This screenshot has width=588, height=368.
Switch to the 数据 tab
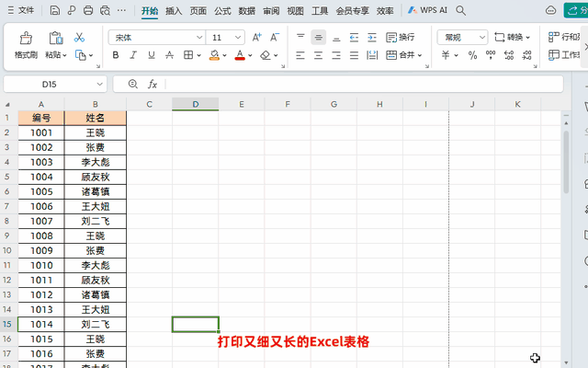click(x=247, y=11)
